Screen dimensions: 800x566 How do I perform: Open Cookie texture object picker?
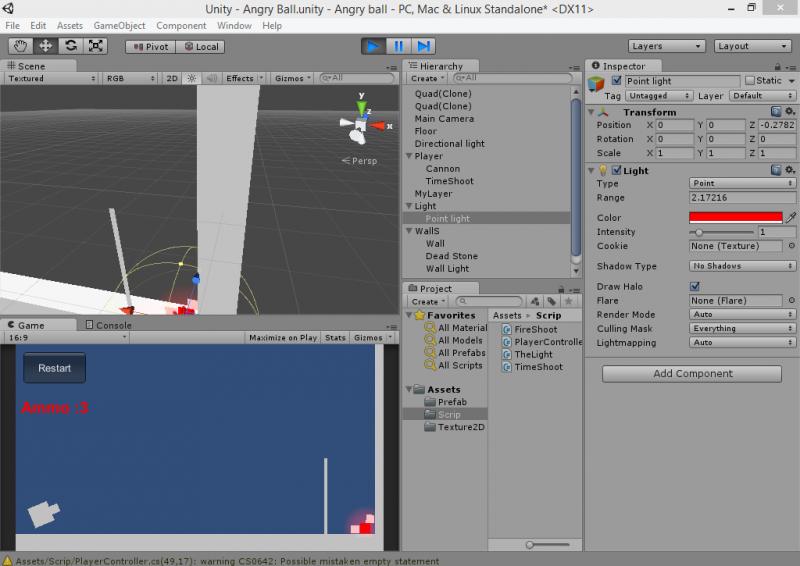pos(791,246)
